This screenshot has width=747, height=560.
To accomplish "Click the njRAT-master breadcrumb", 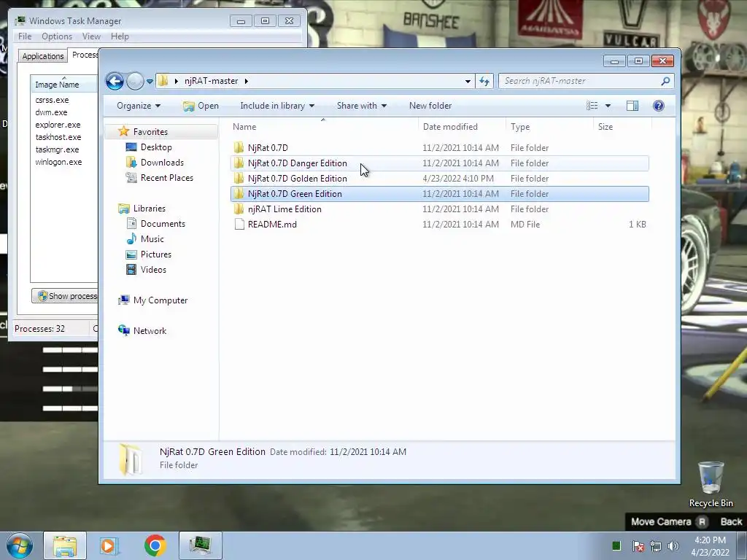I will point(211,81).
